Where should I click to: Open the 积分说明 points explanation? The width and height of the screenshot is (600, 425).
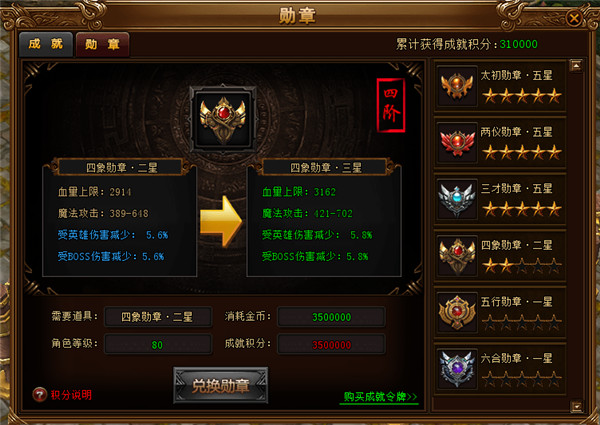tap(71, 395)
